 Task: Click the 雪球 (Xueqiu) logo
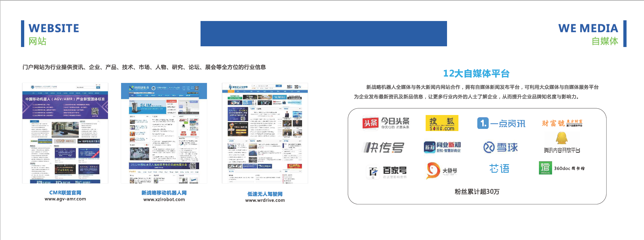click(x=500, y=147)
